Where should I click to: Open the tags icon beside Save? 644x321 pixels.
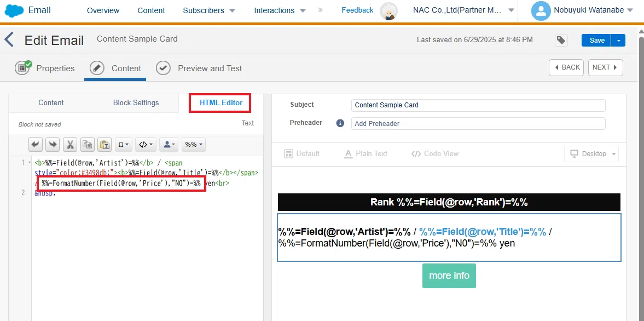click(x=561, y=41)
